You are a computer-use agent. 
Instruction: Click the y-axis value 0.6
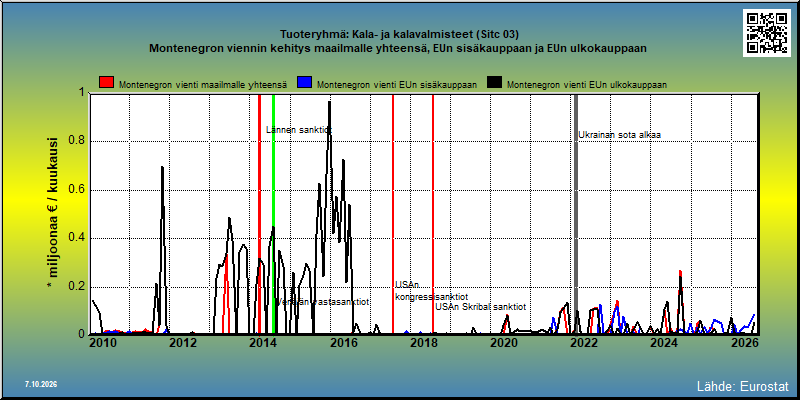click(76, 190)
